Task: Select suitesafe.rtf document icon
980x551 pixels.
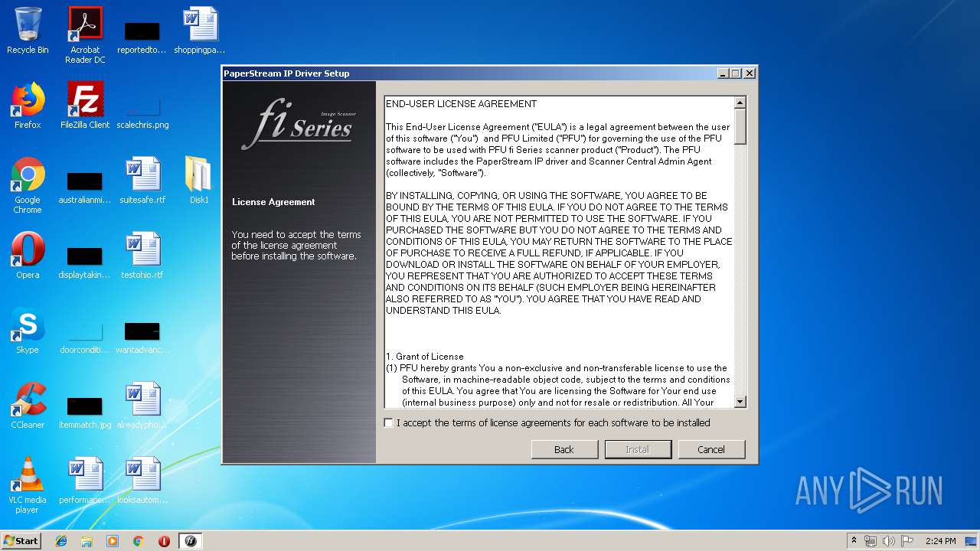Action: 142,181
